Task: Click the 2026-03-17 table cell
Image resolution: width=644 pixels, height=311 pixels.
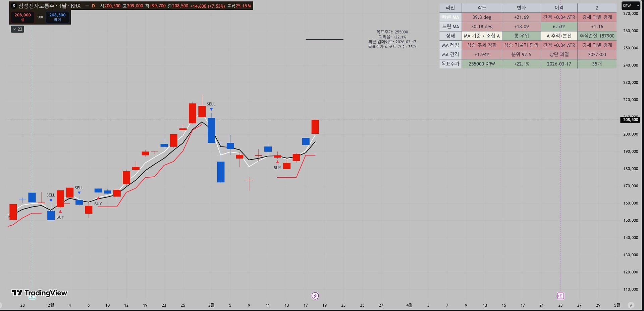Action: pyautogui.click(x=559, y=64)
